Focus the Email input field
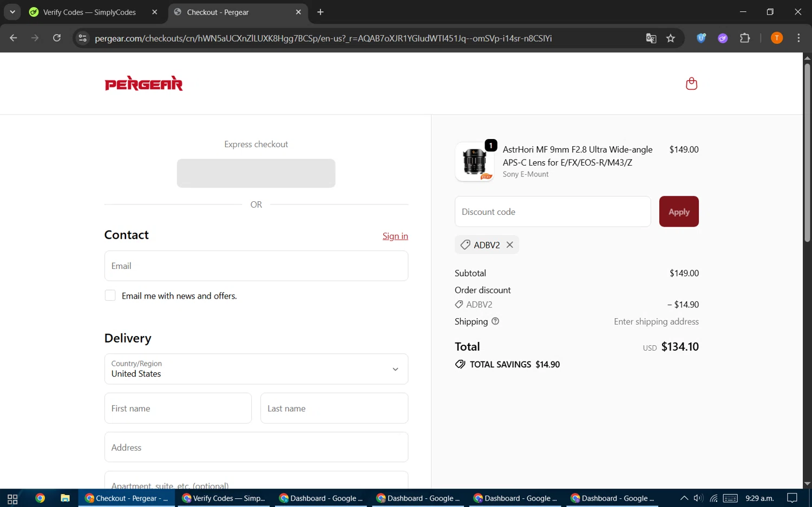This screenshot has width=812, height=507. click(x=256, y=266)
